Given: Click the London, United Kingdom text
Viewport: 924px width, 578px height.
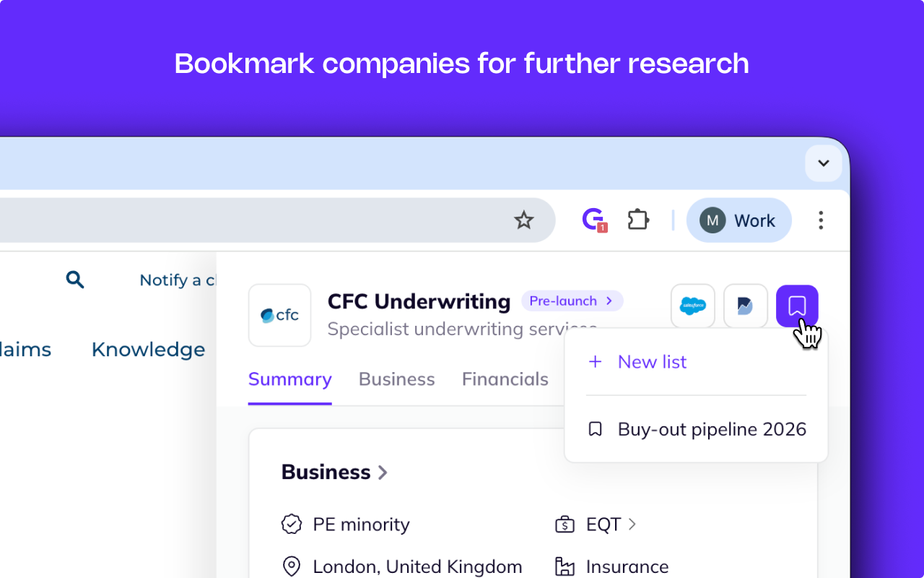Looking at the screenshot, I should tap(417, 567).
